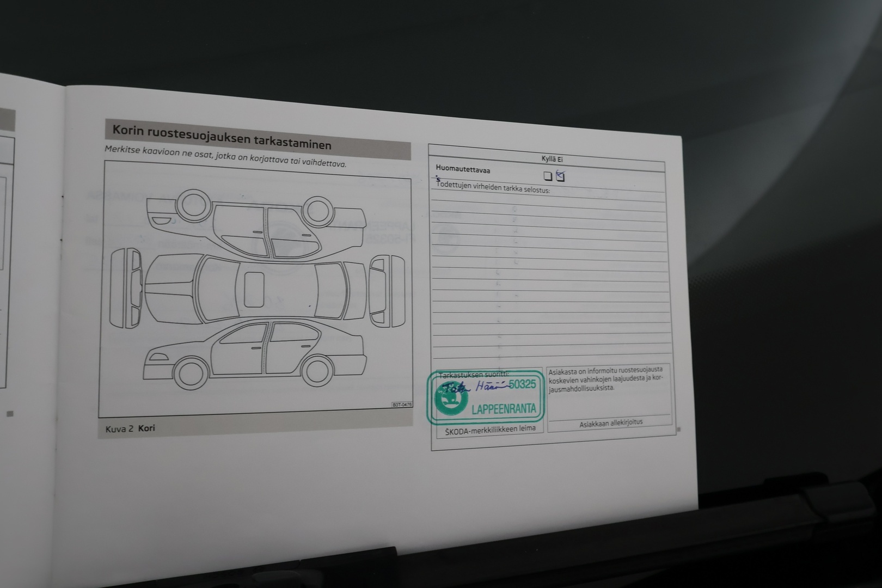Screen dimensions: 882x588
Task: Click rear wheel of bottom side-view car
Action: tap(317, 371)
